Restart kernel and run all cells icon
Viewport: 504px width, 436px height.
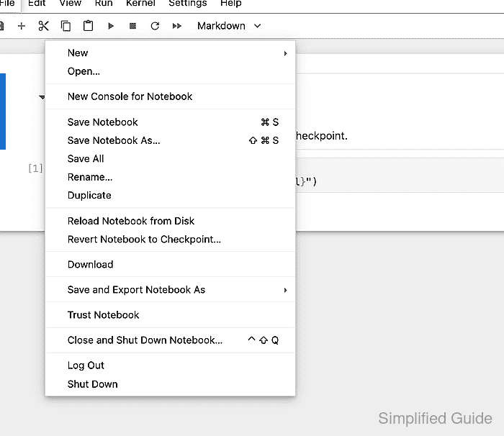coord(177,26)
